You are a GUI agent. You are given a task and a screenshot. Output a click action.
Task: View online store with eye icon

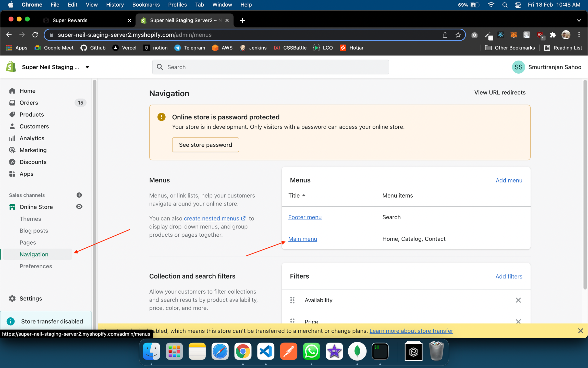79,207
